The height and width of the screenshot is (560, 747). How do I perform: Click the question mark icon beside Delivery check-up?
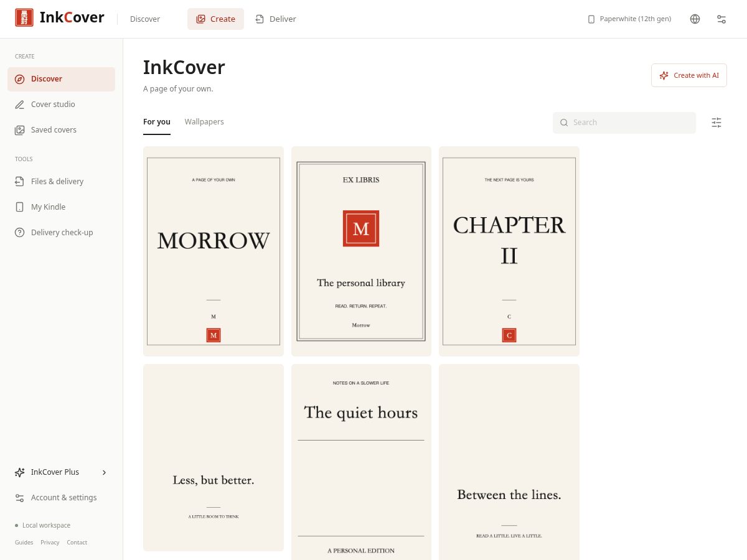coord(19,233)
